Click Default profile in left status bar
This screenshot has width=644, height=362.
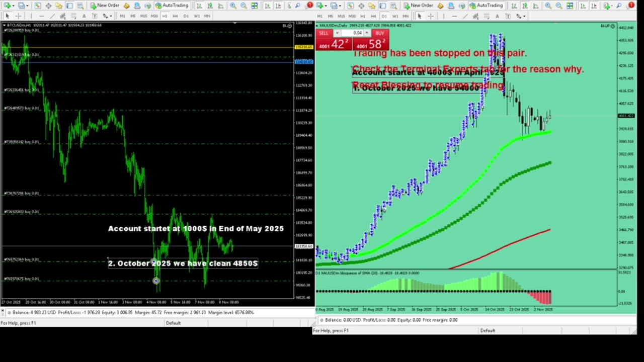(x=173, y=323)
